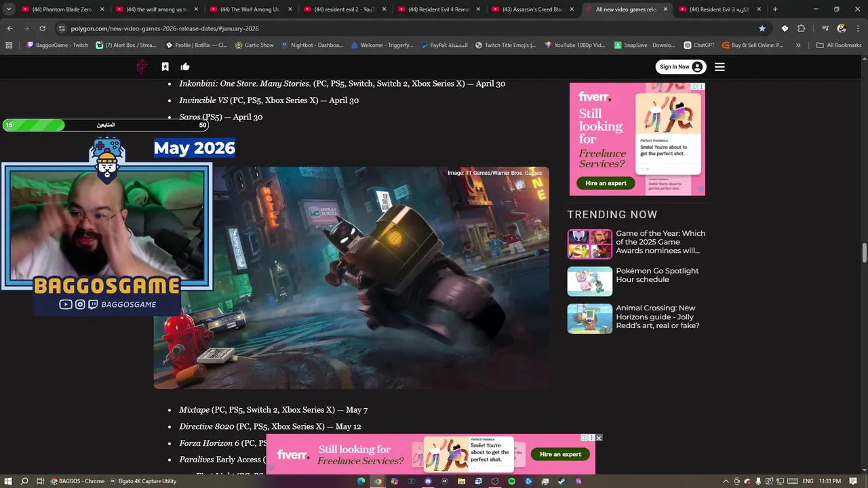Open Windows Start menu

point(8,481)
